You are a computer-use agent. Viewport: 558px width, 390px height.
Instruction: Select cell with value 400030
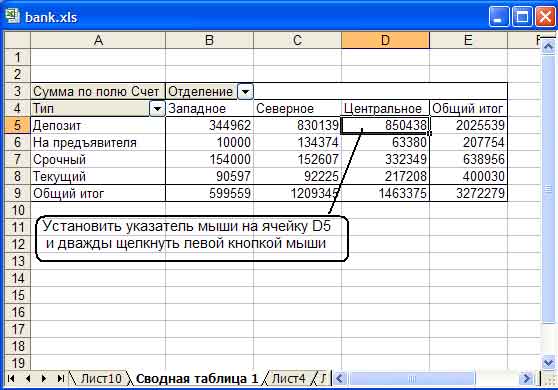tap(468, 176)
